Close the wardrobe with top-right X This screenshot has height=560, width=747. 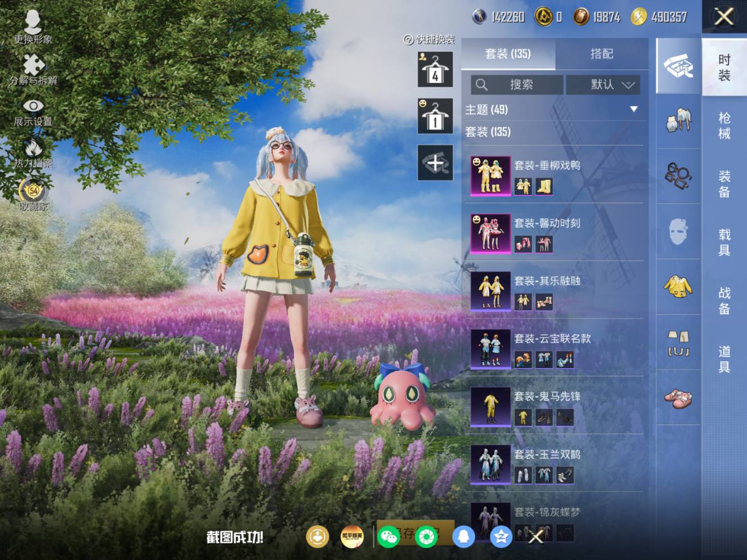click(724, 16)
